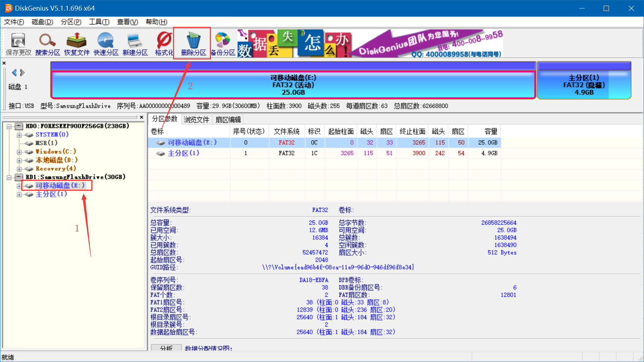Expand the Windows(C:) tree node

click(19, 152)
